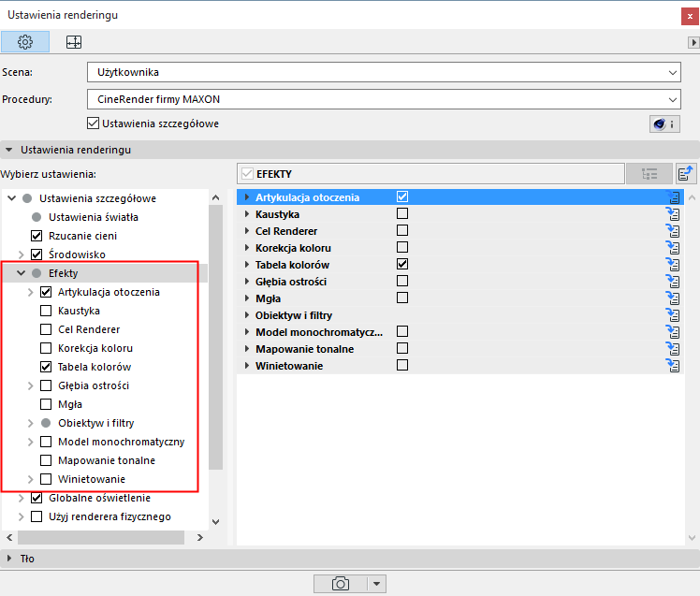This screenshot has height=596, width=700.
Task: Click the transfer icon in Kaustyka row
Action: (x=673, y=214)
